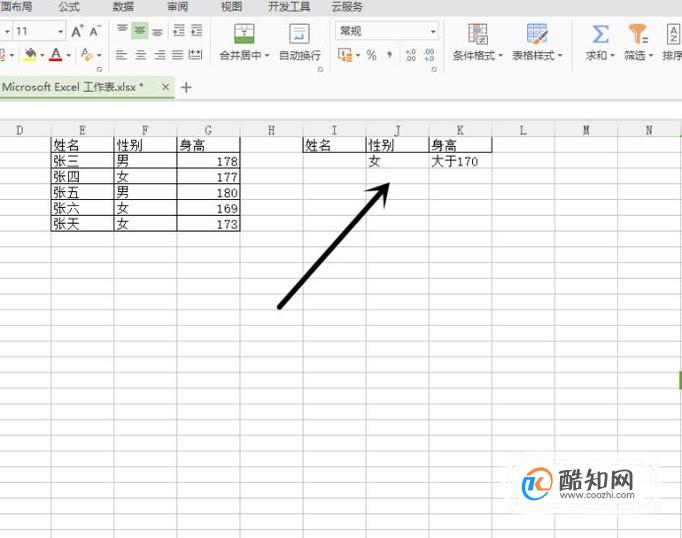Open the 条件格式 conditional formatting menu
Screen dimensions: 682x538
click(x=478, y=43)
